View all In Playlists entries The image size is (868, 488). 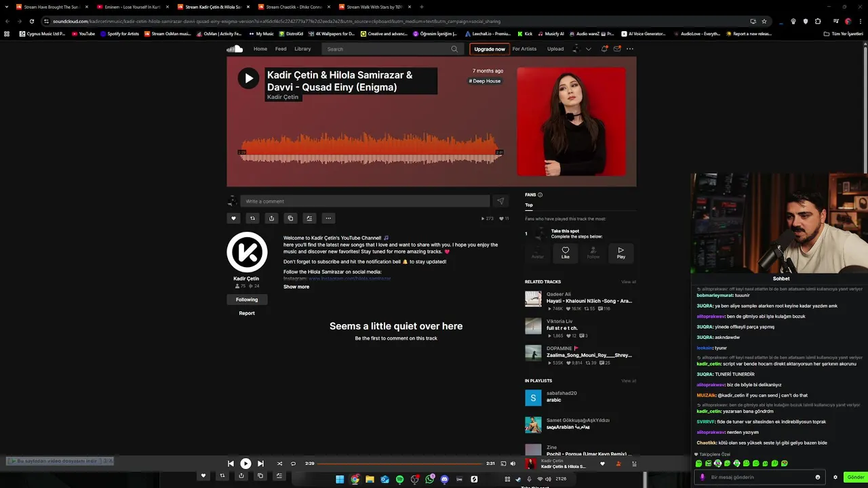pos(629,381)
